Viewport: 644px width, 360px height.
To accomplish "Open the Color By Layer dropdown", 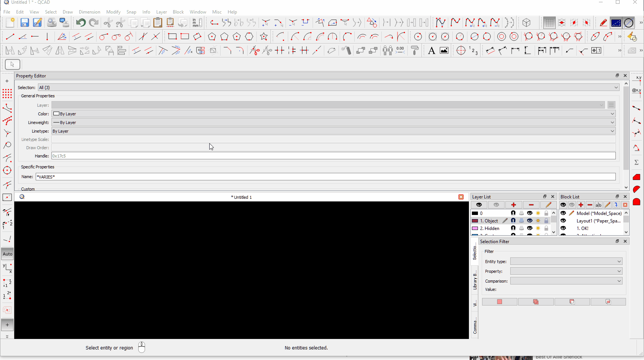I will [x=334, y=113].
